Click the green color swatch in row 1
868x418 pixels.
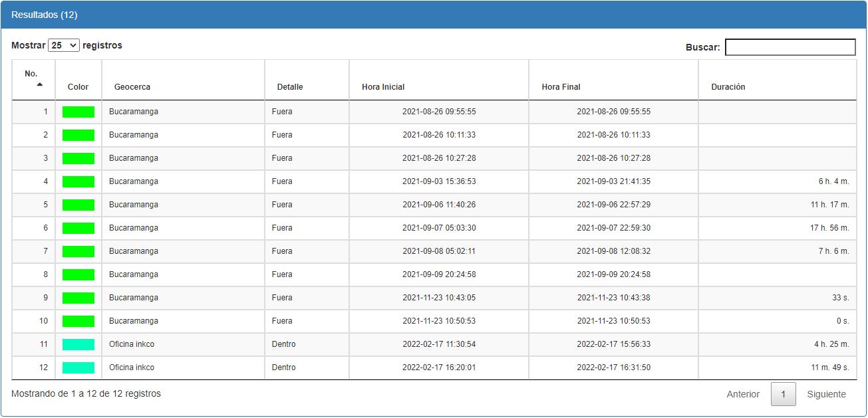78,112
